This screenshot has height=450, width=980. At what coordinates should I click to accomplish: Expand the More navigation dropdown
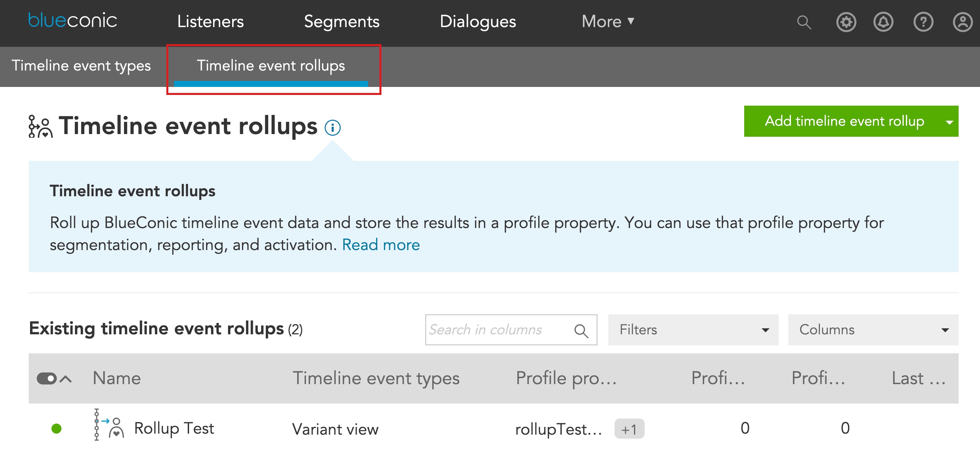[x=608, y=21]
